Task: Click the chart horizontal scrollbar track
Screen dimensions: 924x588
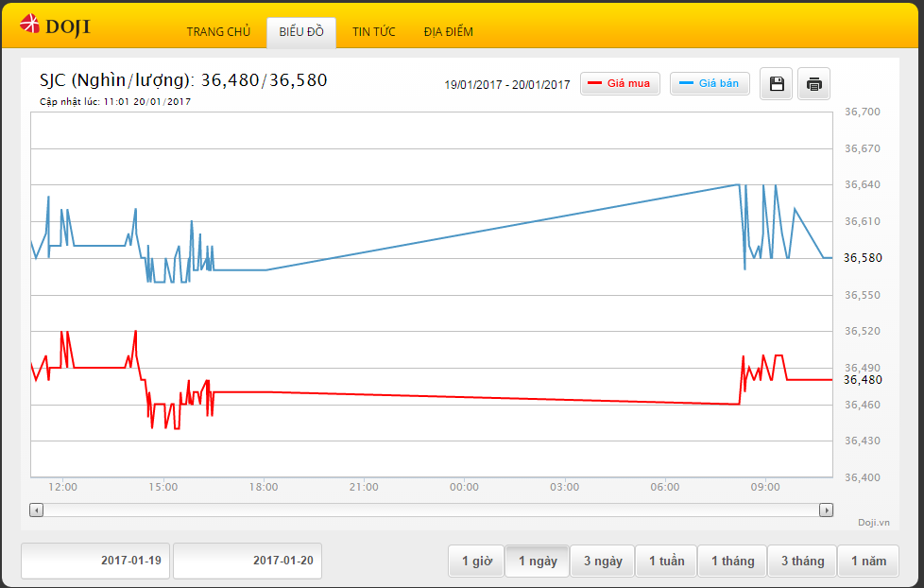Action: [432, 510]
